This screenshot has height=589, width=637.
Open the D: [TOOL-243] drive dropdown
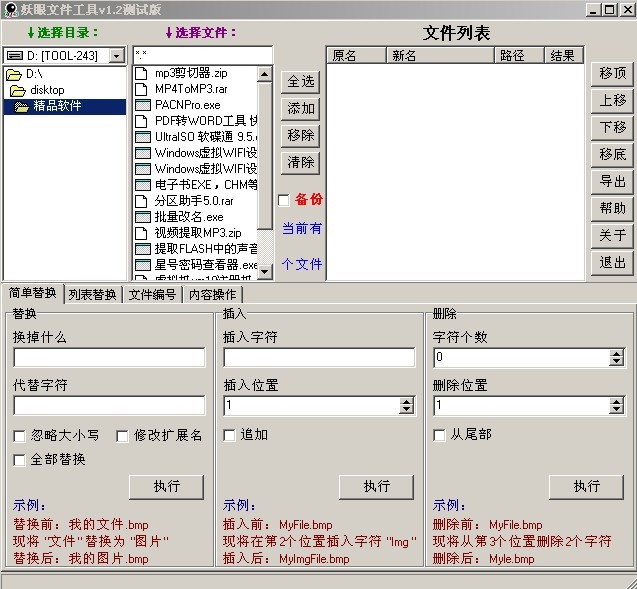click(x=116, y=56)
